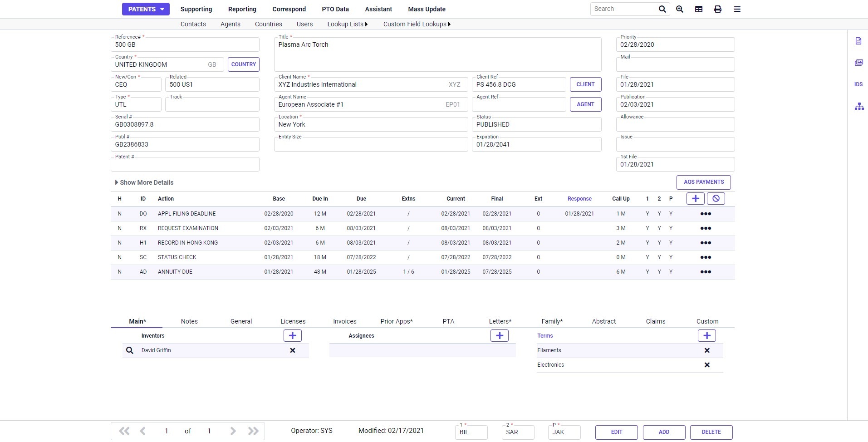Viewport: 868px width, 442px height.
Task: Go to next record
Action: (x=233, y=431)
